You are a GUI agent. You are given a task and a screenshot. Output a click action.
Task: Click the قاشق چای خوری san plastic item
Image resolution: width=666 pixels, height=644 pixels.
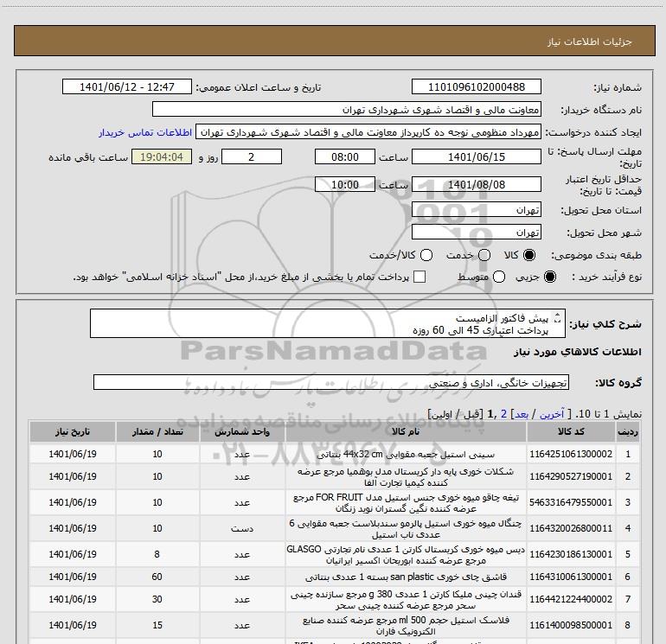[406, 577]
